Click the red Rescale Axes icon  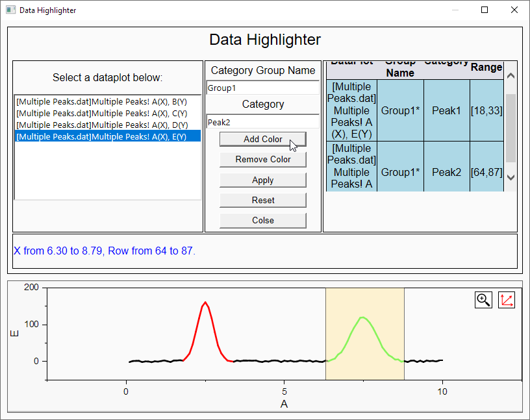pyautogui.click(x=507, y=300)
